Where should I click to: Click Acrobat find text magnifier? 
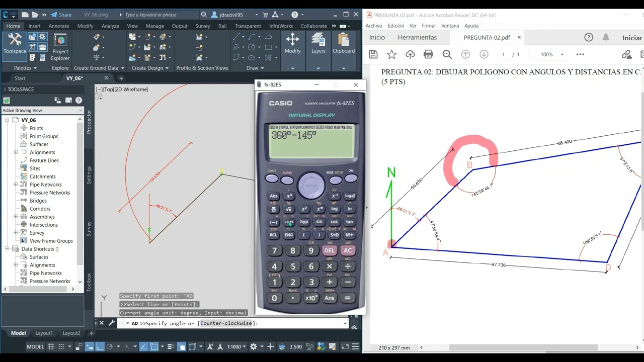[447, 54]
